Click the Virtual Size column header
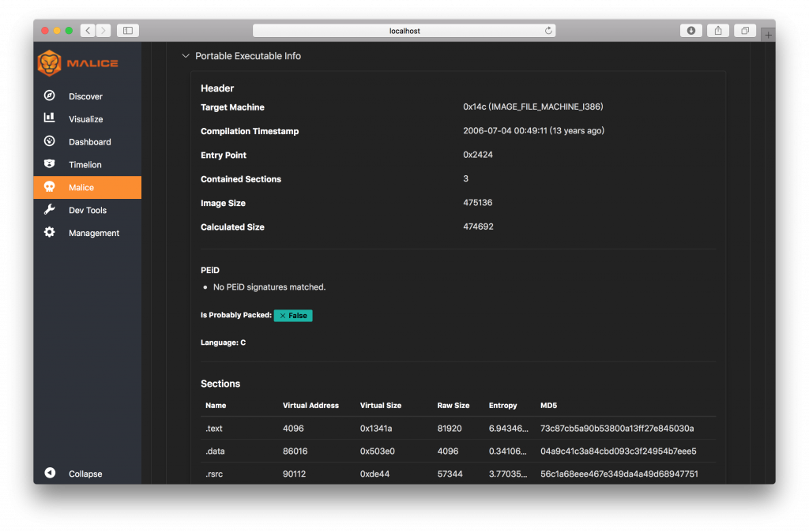809x532 pixels. (x=381, y=405)
